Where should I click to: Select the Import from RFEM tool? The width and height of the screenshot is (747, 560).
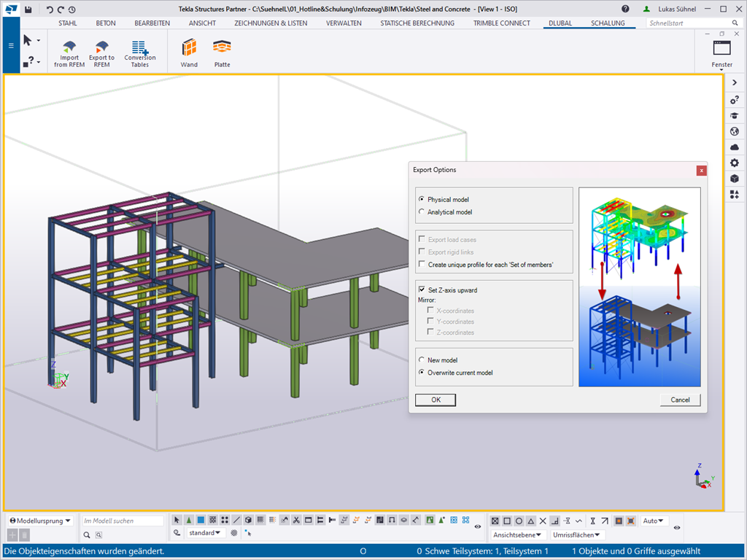(69, 51)
